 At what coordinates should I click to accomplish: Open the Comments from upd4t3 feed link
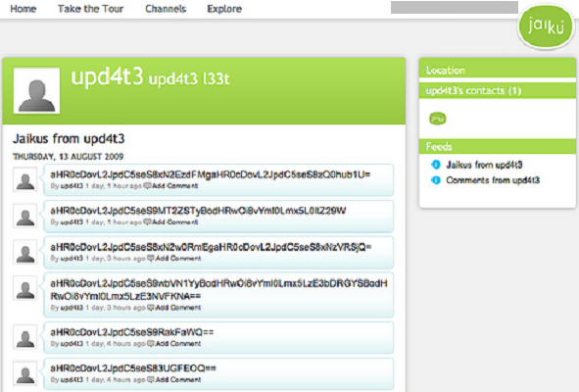pos(493,180)
